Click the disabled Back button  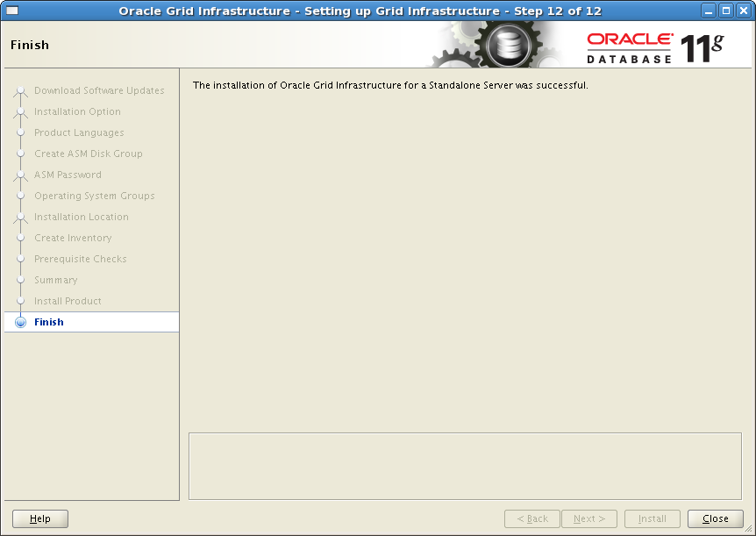532,518
